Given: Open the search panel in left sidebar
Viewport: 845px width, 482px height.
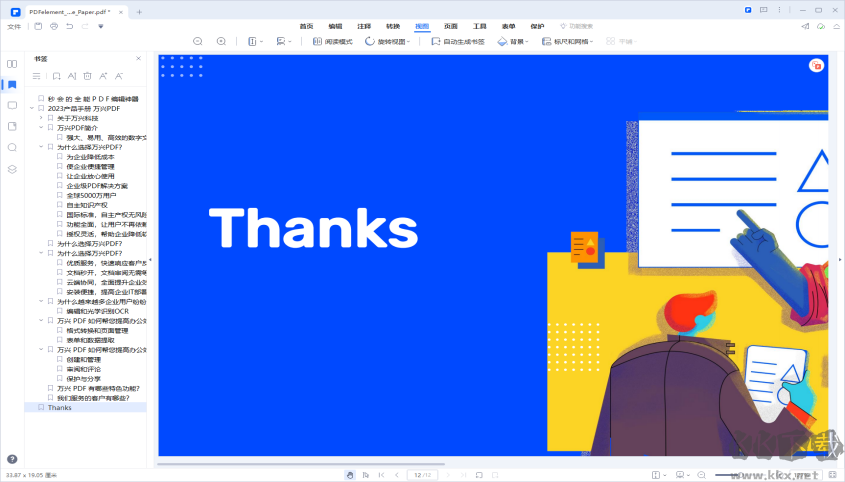Looking at the screenshot, I should point(12,147).
